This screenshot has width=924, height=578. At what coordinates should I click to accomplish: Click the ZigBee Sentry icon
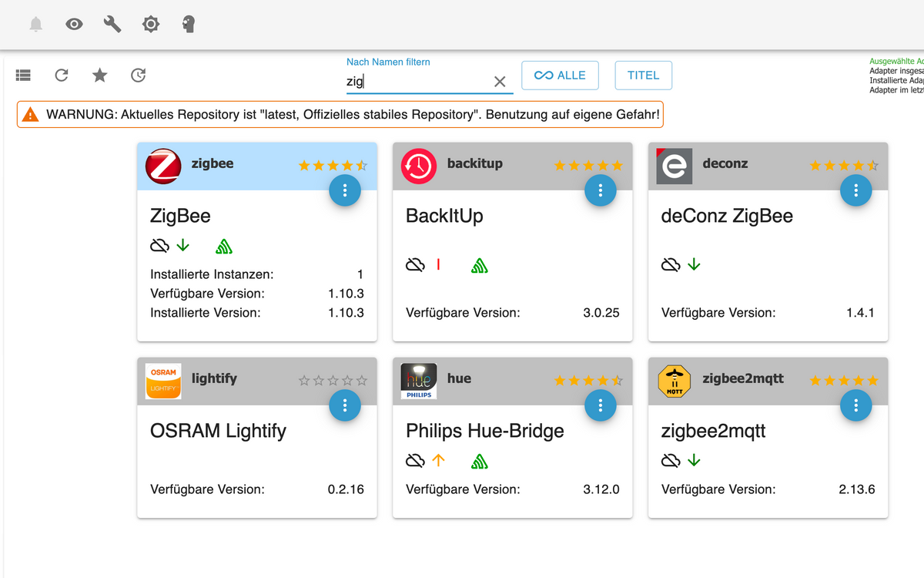pyautogui.click(x=224, y=246)
